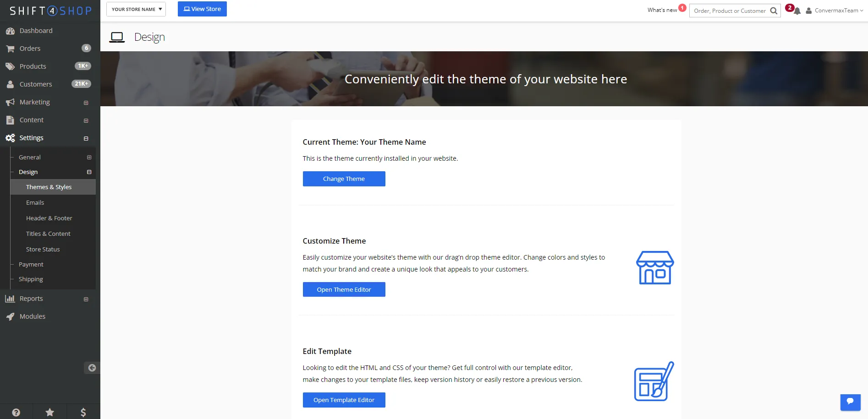Collapse sidebar with the arrow icon

click(92, 368)
